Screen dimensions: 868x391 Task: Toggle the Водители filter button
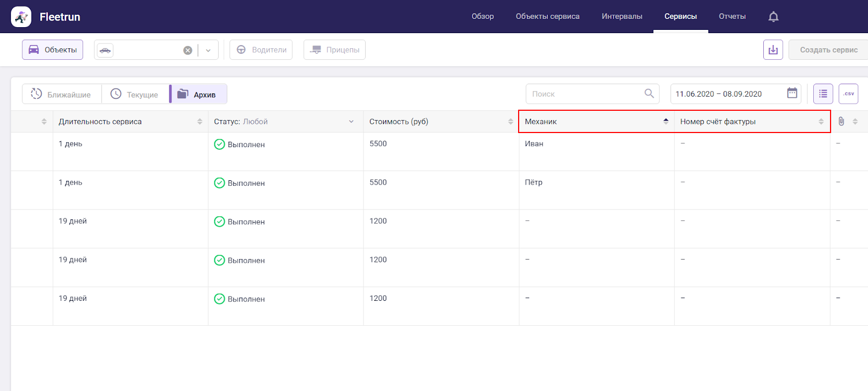click(x=261, y=50)
